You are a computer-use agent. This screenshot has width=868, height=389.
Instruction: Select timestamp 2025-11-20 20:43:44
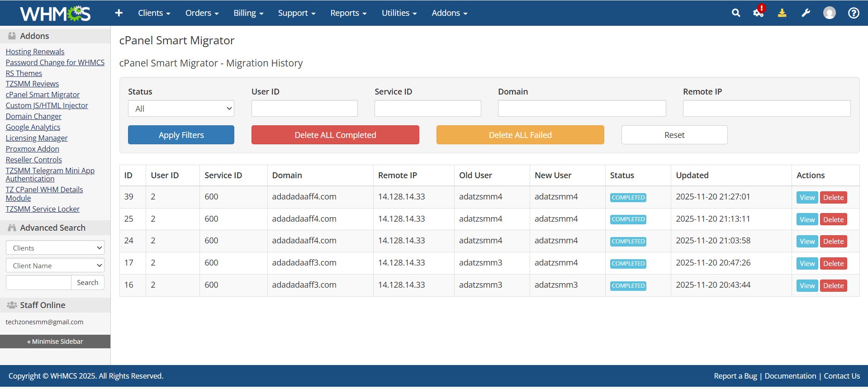pyautogui.click(x=713, y=285)
